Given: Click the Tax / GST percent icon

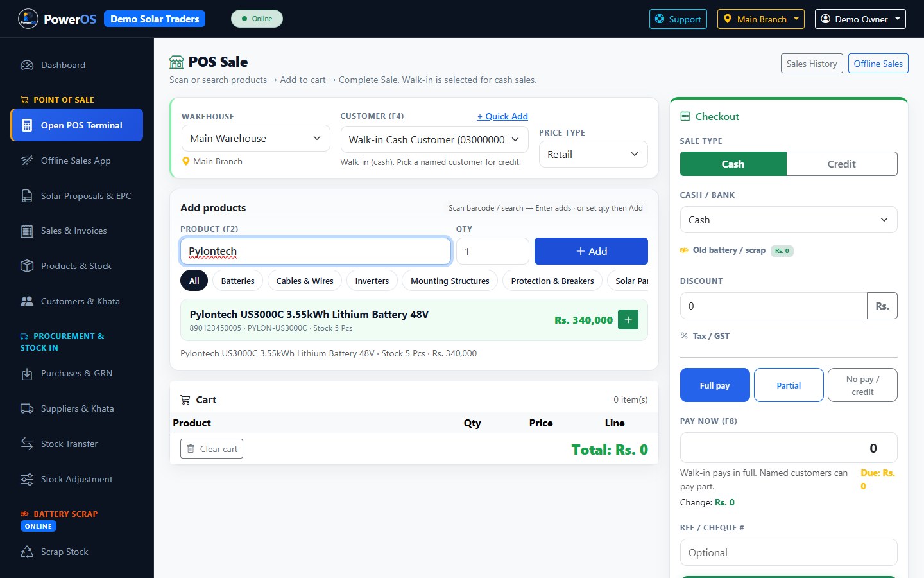Looking at the screenshot, I should click(x=684, y=336).
